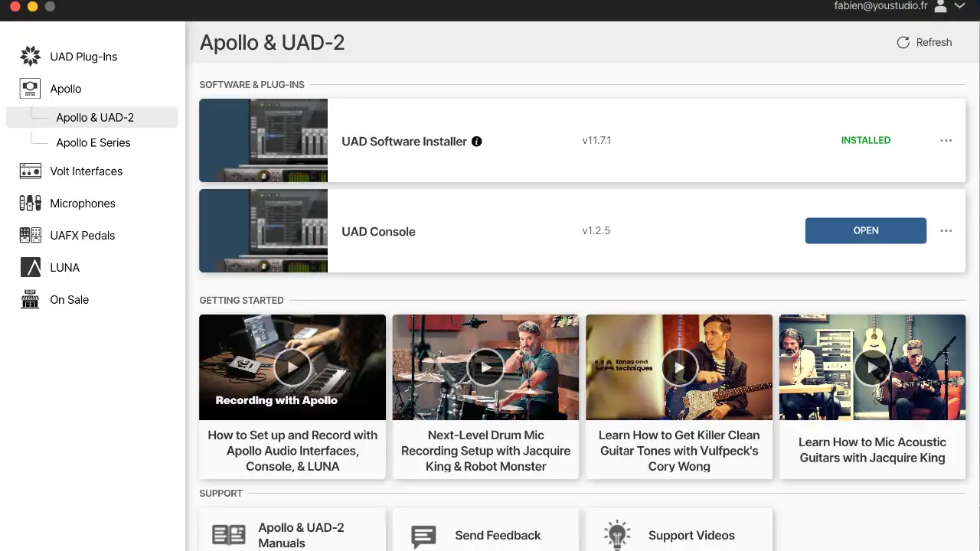Open the LUNA section
The width and height of the screenshot is (980, 551).
click(65, 268)
